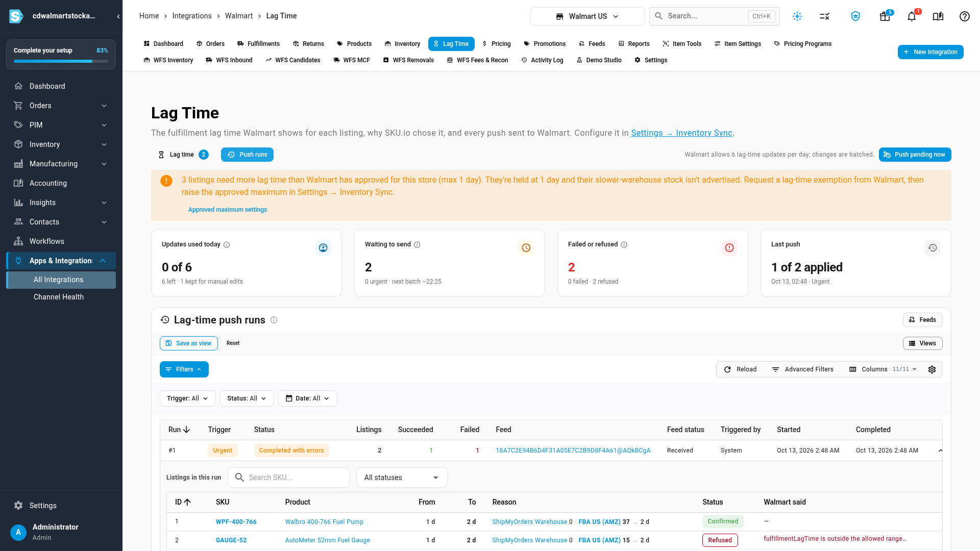Sort by the Run column header
This screenshot has width=980, height=551.
click(179, 430)
